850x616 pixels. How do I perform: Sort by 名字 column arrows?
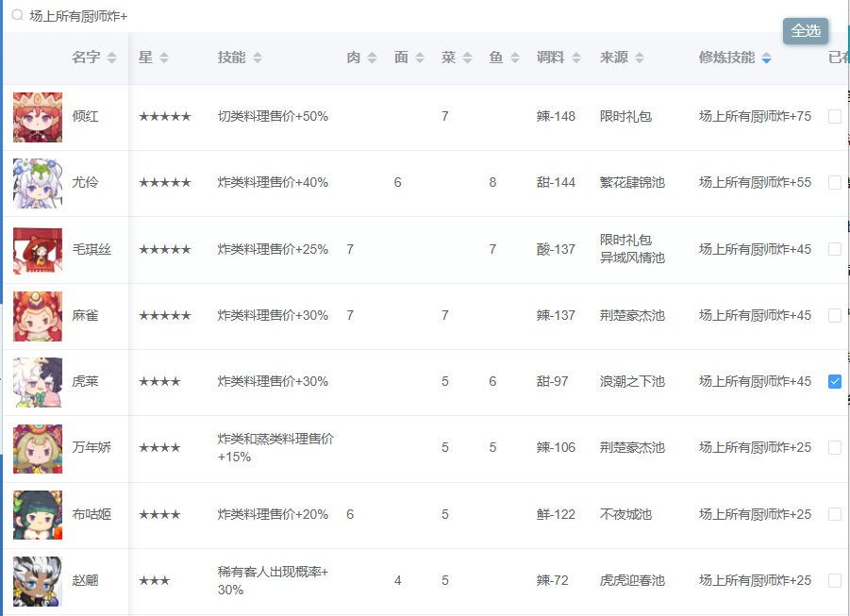(111, 58)
